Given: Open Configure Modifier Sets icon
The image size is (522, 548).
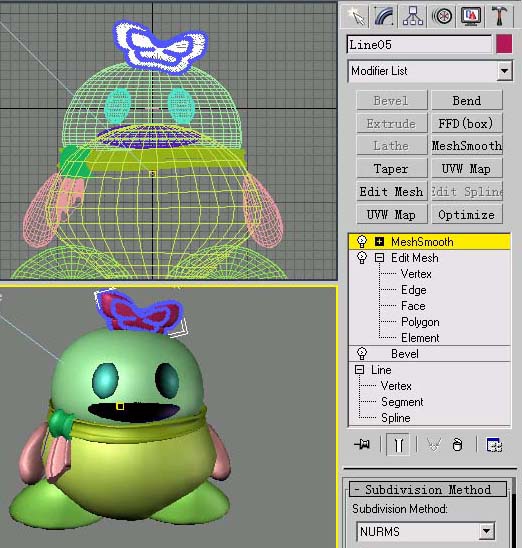Looking at the screenshot, I should (x=494, y=445).
